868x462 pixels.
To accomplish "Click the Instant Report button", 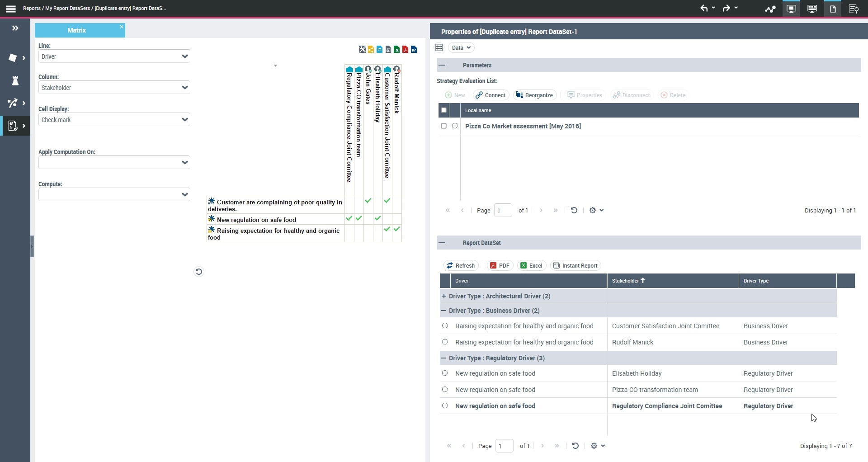I will [x=576, y=266].
